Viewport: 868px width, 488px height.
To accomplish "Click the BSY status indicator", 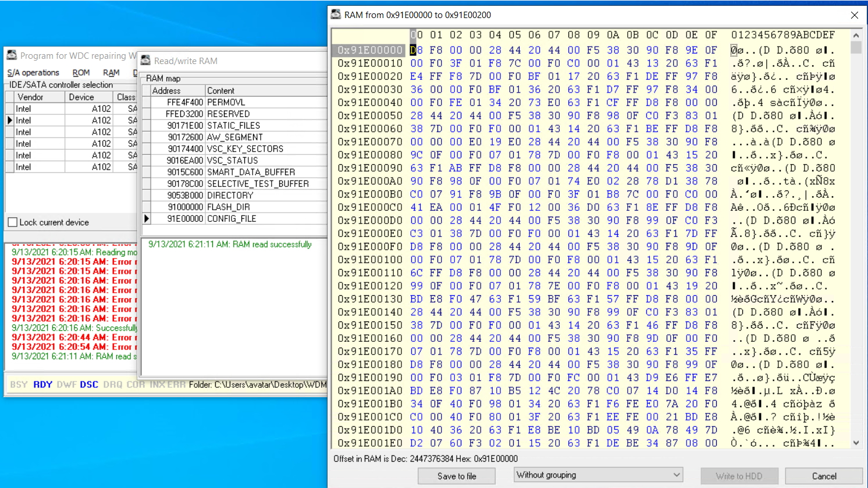I will click(19, 385).
